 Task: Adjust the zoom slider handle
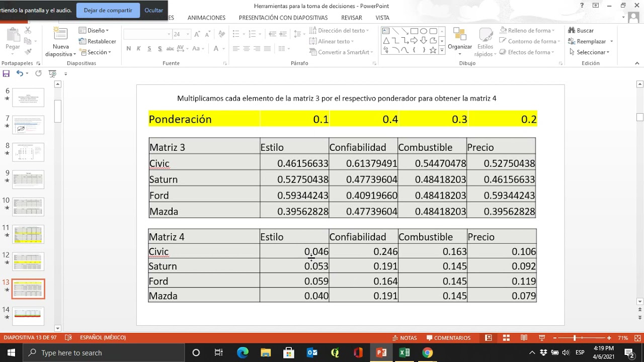(575, 338)
